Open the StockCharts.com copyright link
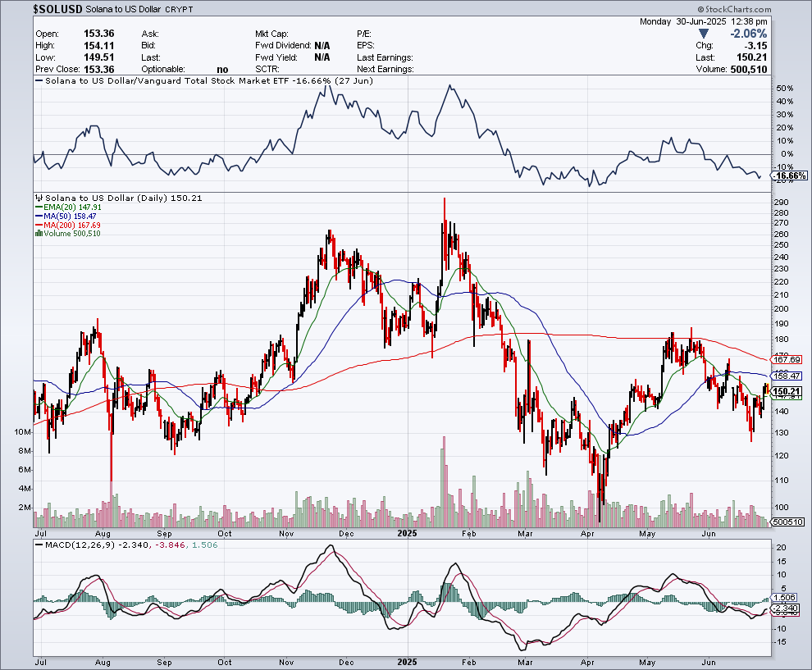812x670 pixels. [x=734, y=9]
